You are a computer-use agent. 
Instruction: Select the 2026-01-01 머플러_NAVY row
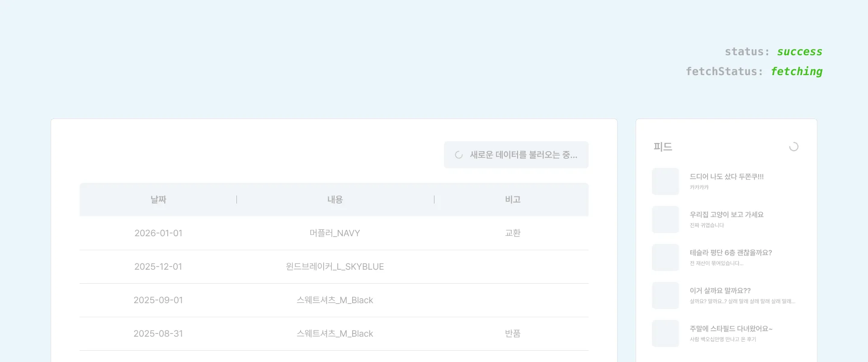pos(335,233)
